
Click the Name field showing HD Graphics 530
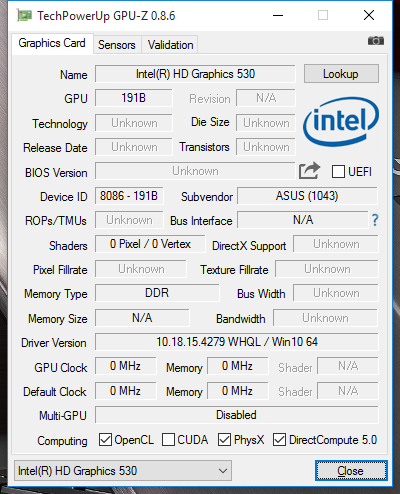coord(195,74)
